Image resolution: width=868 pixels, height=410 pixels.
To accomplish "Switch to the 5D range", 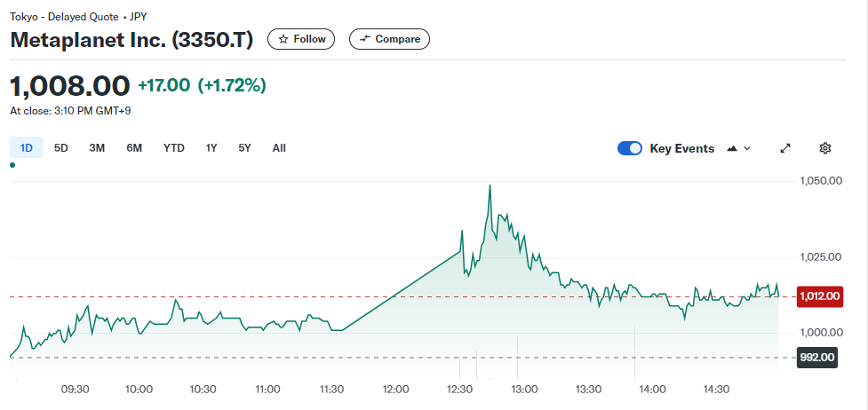I will point(61,148).
